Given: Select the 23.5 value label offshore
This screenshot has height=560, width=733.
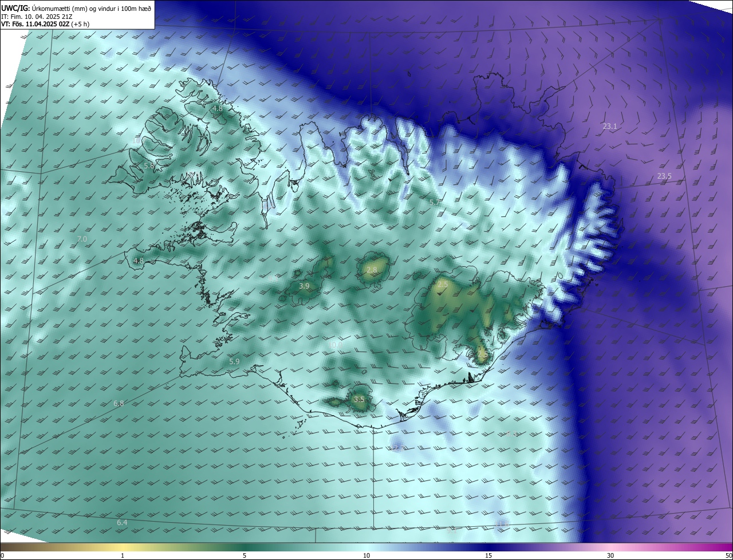Looking at the screenshot, I should (664, 176).
